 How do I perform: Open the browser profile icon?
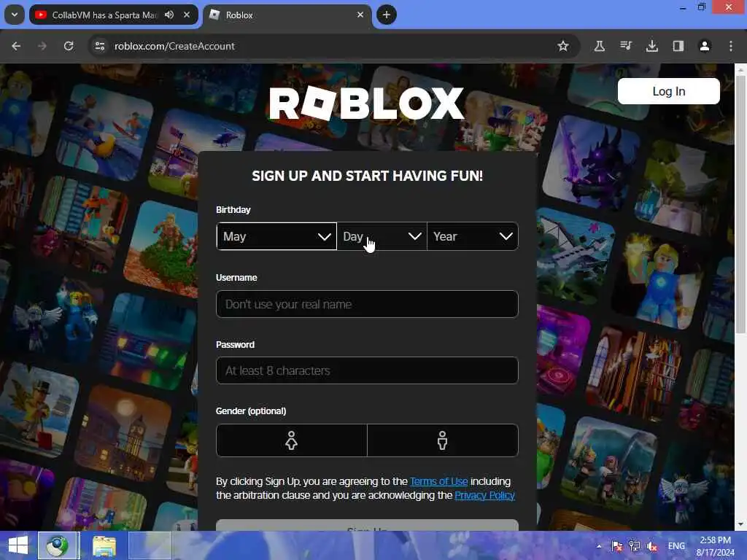[x=705, y=46]
